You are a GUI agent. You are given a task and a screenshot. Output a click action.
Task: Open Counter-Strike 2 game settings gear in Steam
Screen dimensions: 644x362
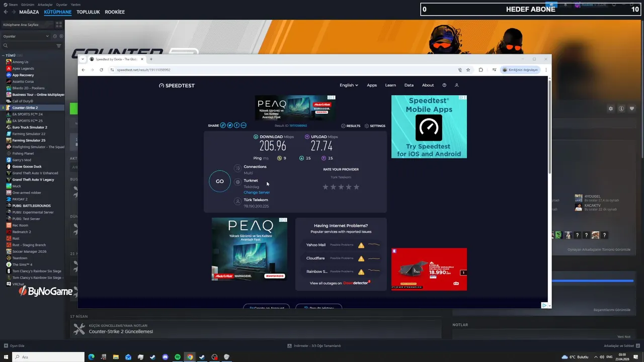(x=611, y=109)
